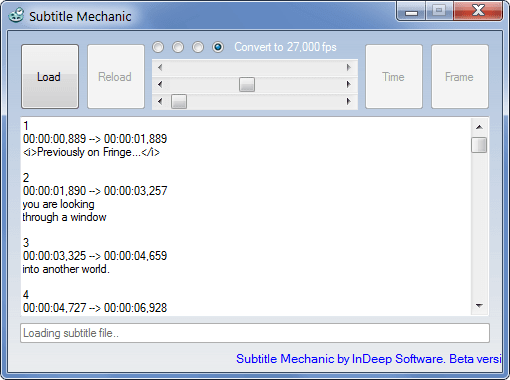Select the fourth (checked) fps radio button
Image resolution: width=510 pixels, height=380 pixels.
click(x=218, y=47)
